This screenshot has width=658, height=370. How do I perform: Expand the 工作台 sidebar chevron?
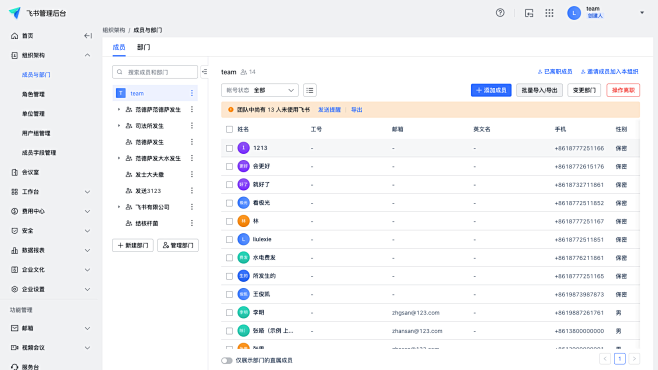coord(87,192)
